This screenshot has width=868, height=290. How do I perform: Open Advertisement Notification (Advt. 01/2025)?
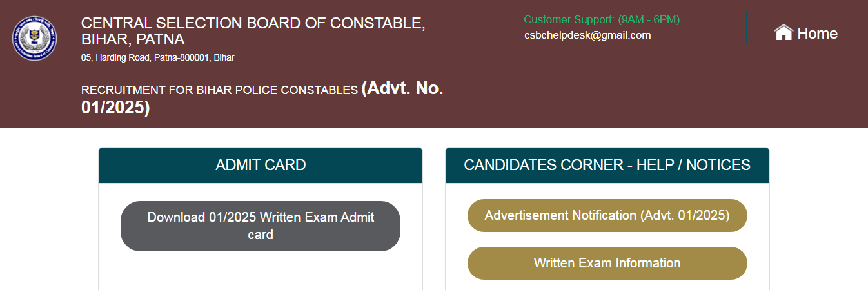607,215
